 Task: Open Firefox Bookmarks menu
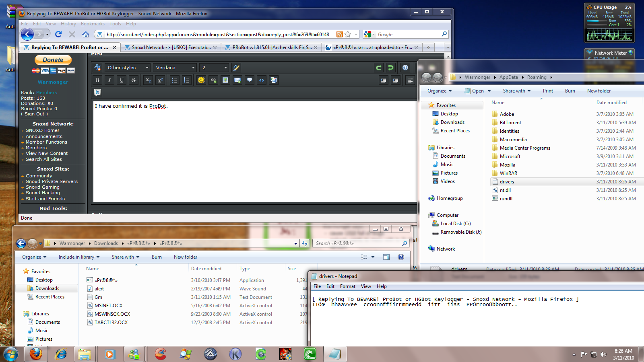click(x=93, y=24)
